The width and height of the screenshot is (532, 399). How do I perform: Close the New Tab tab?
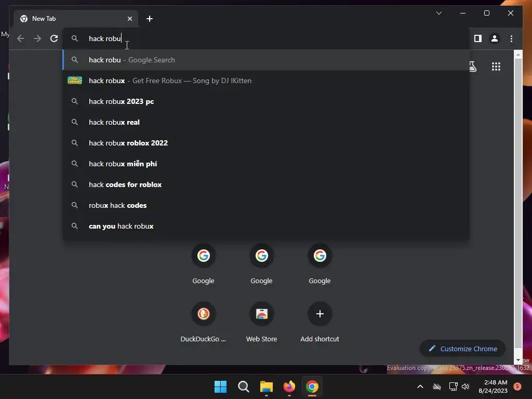[129, 19]
